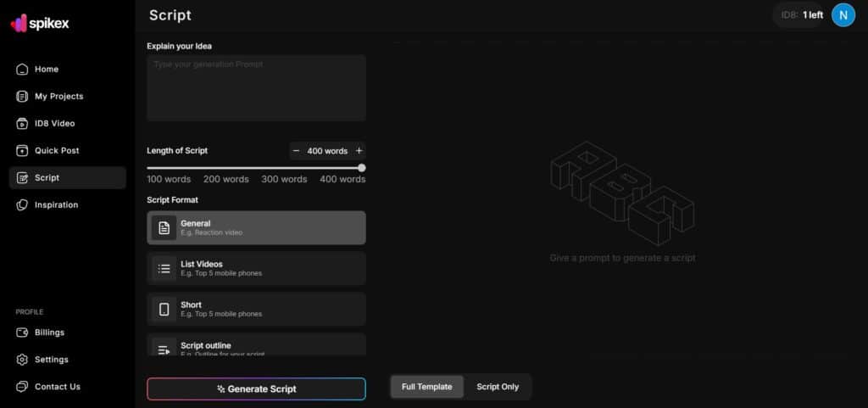Screen dimensions: 868x408
Task: Click the My Projects icon
Action: coord(22,97)
